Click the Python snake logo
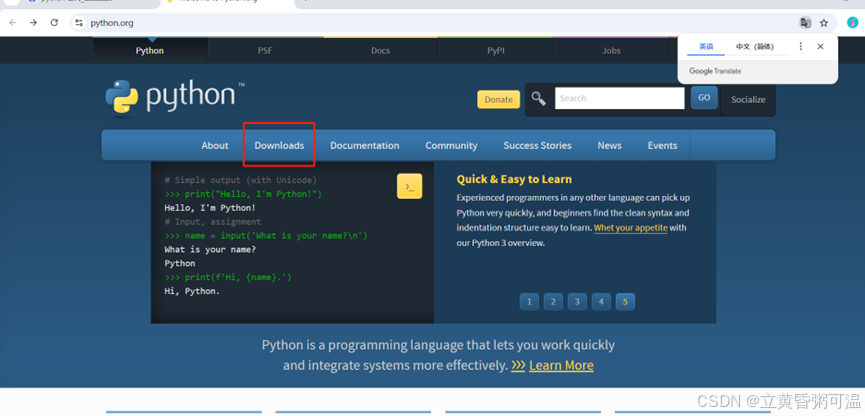The height and width of the screenshot is (416, 865). pos(121,98)
